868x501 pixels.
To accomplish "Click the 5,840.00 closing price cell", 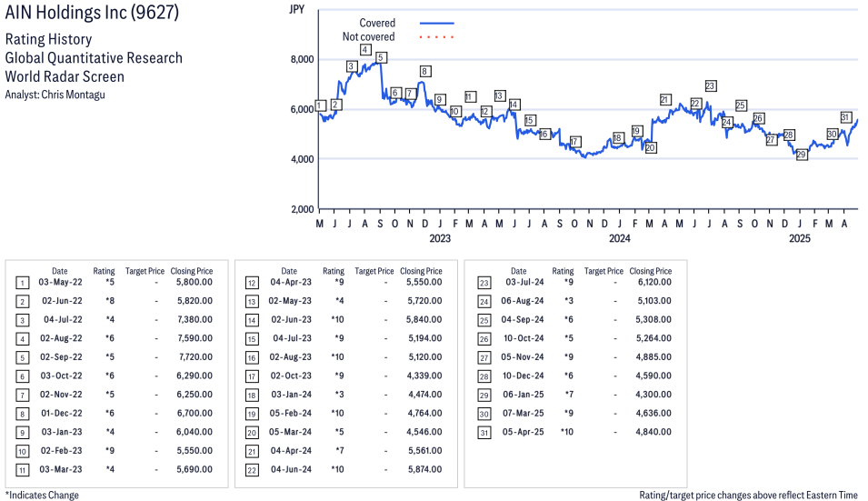I will point(424,319).
